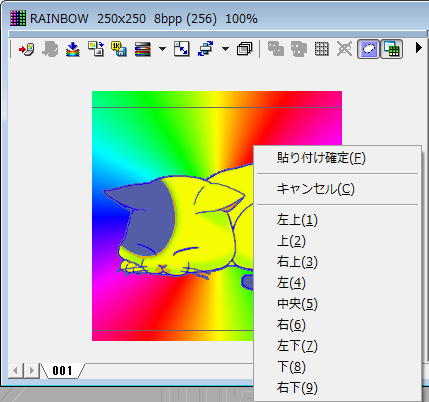The height and width of the screenshot is (402, 429).
Task: Click the grayed overlapping squares icon
Action: 276,49
